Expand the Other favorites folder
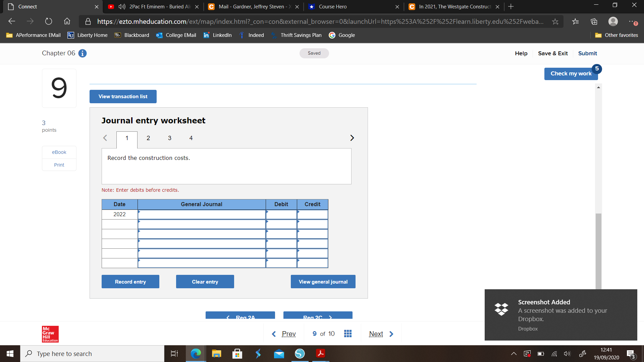 pos(616,35)
